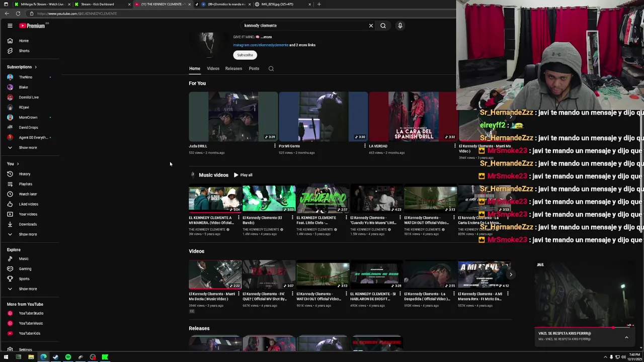
Task: Switch to Stream - Kick Dashboard browser tab
Action: pos(103,4)
